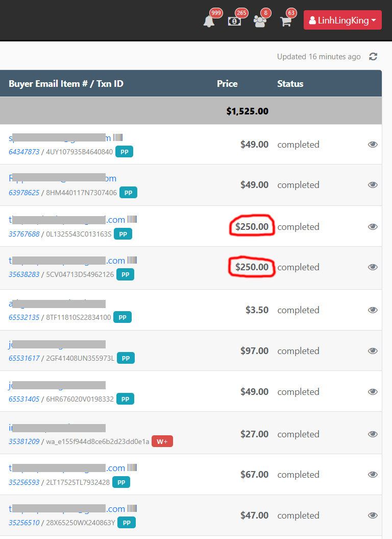This screenshot has width=392, height=539.
Task: Sort by the Price column header
Action: tap(227, 84)
